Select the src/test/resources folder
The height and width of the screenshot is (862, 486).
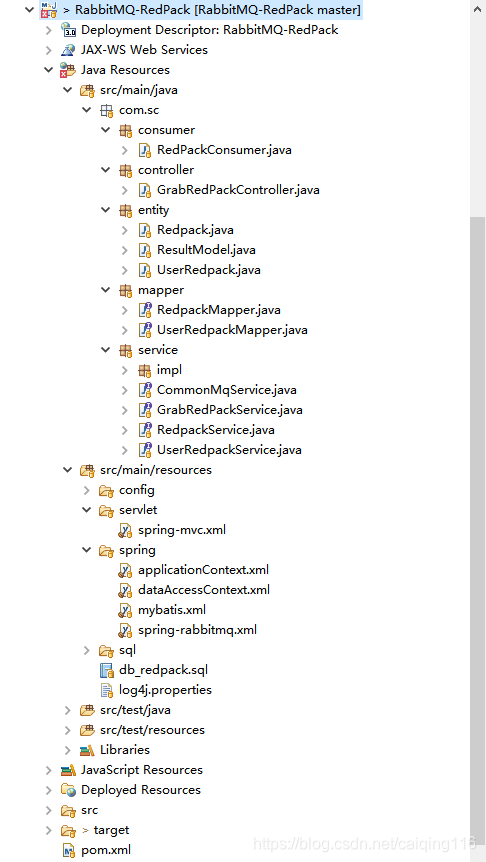click(x=152, y=730)
